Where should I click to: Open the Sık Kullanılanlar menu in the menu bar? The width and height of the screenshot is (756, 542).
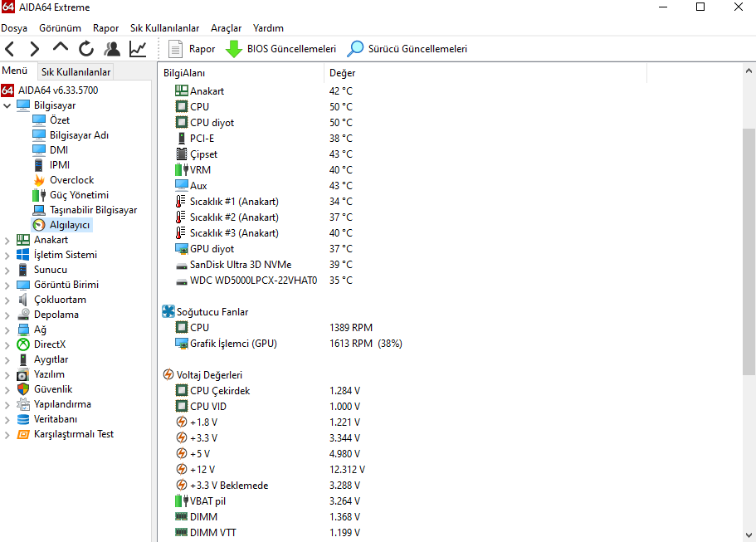(164, 28)
